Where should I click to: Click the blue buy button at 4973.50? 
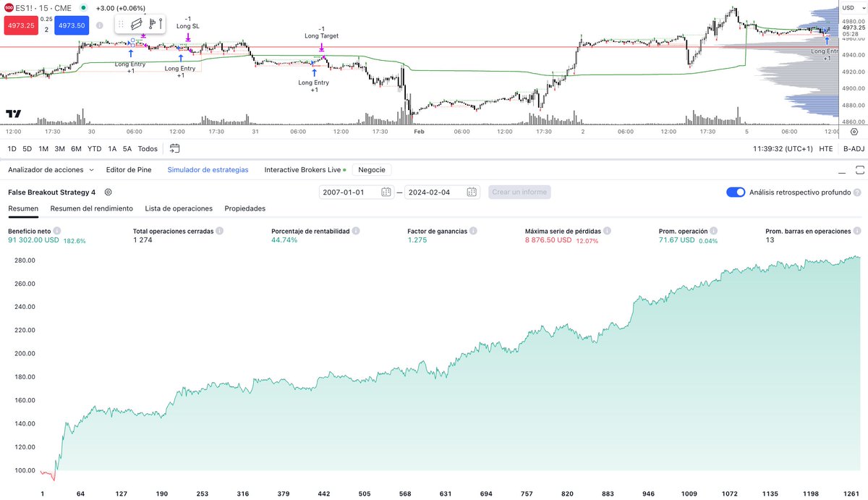click(x=71, y=24)
